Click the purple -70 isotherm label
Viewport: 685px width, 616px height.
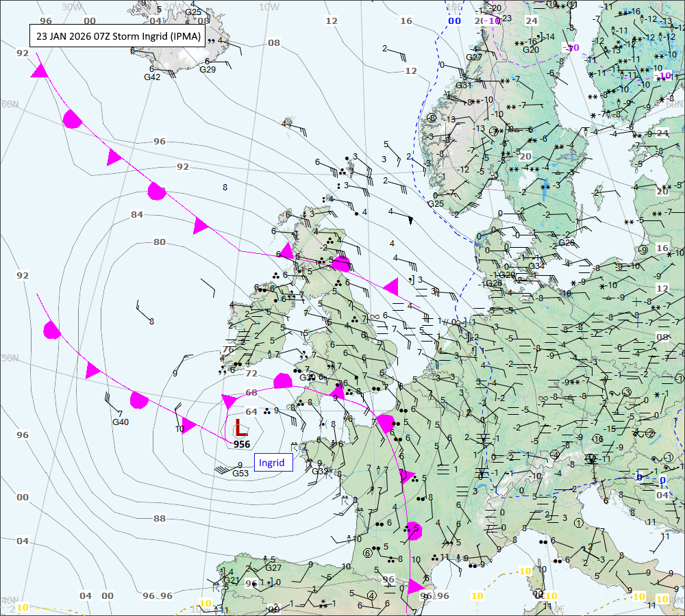coord(570,48)
